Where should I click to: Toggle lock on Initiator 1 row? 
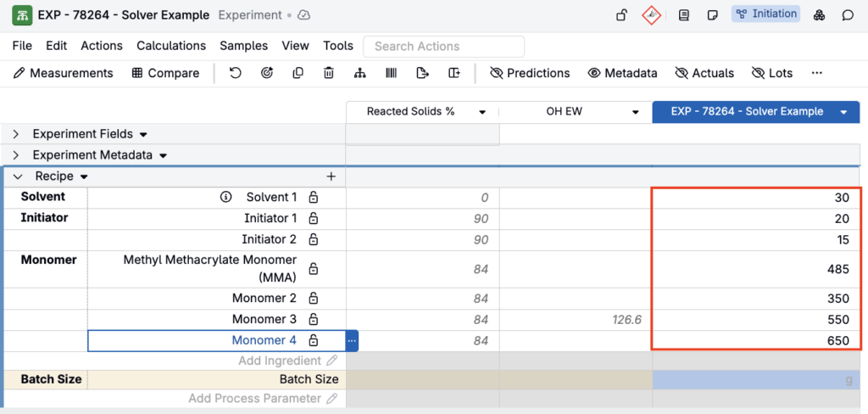(313, 218)
